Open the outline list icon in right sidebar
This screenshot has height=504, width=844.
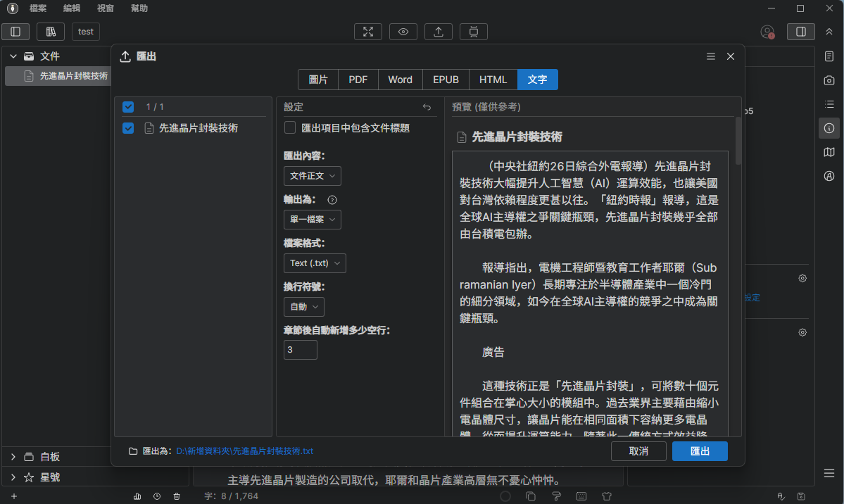click(x=829, y=104)
